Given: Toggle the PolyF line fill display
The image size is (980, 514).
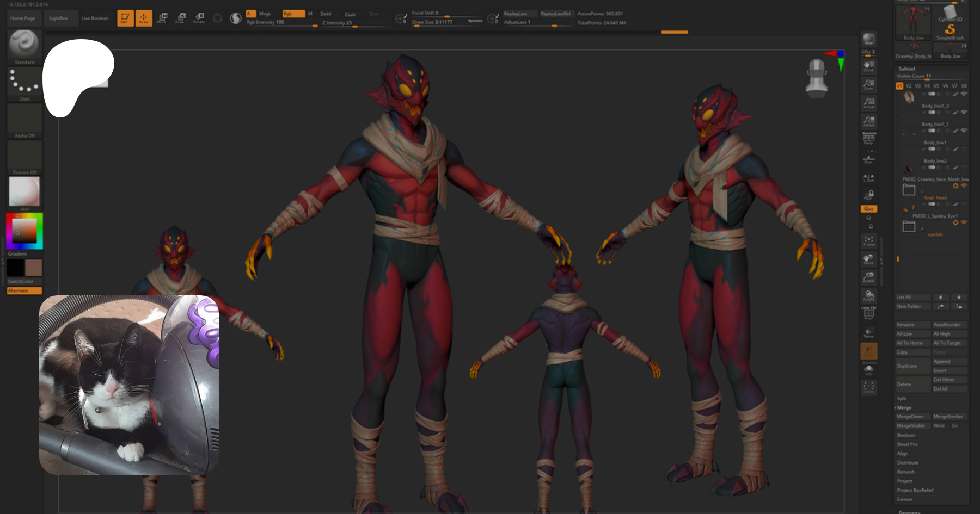Looking at the screenshot, I should click(868, 313).
